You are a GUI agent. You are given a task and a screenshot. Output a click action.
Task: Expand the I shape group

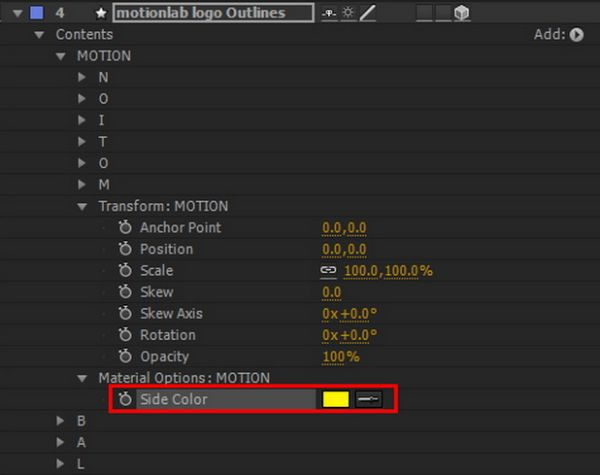tap(82, 120)
